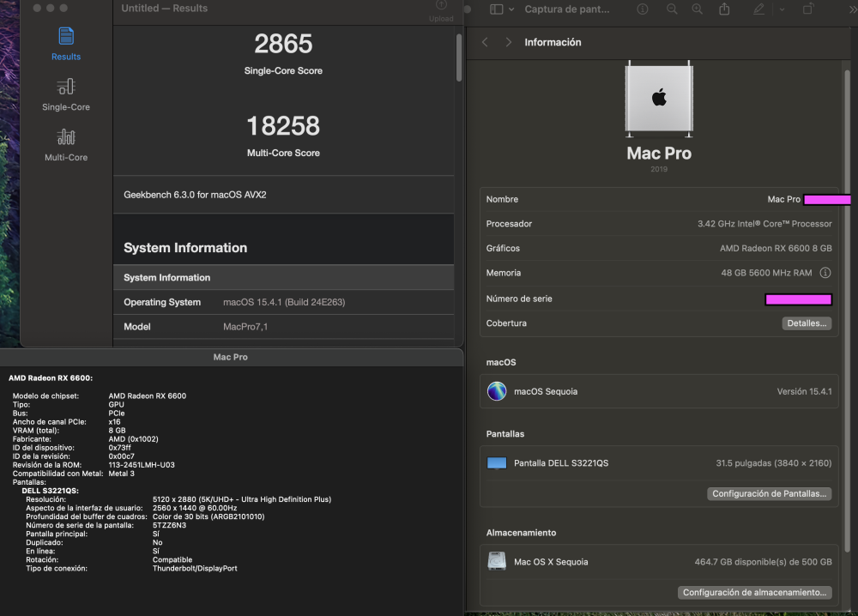Click the Nombre row in Información
Viewport: 858px width, 616px height.
(x=659, y=199)
